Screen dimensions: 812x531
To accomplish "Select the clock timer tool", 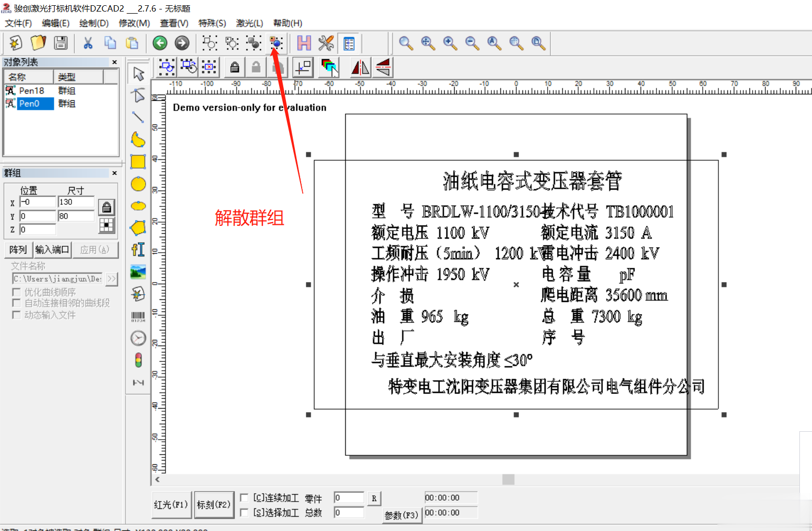I will 138,338.
